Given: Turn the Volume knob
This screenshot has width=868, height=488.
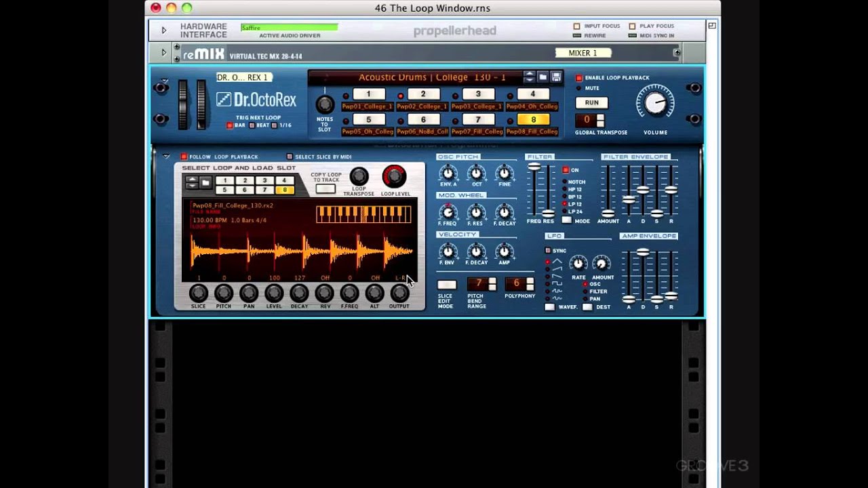Looking at the screenshot, I should (x=655, y=103).
